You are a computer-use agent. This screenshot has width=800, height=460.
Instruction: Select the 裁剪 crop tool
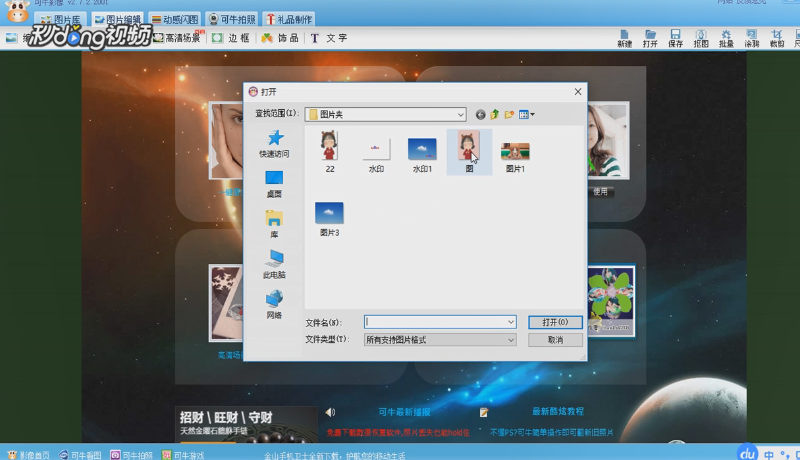point(777,39)
